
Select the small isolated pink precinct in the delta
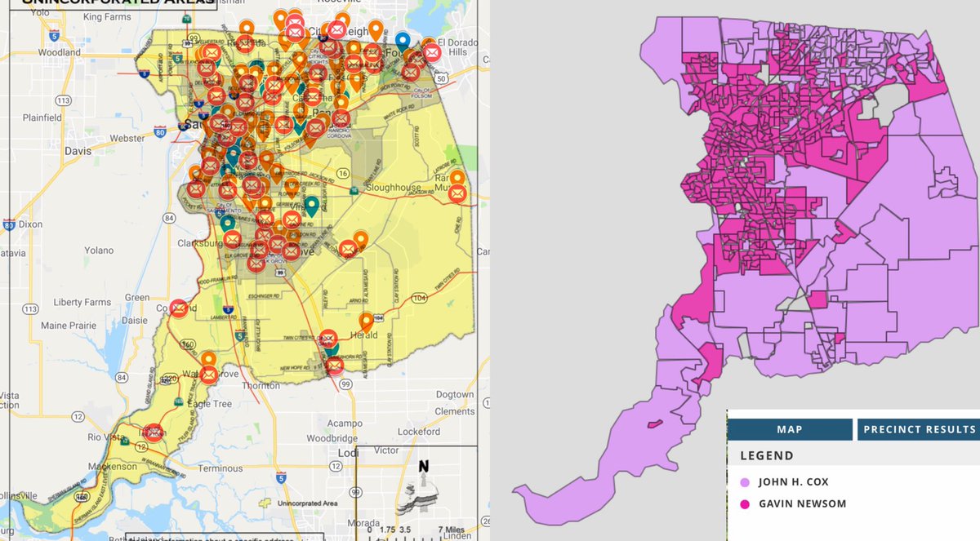(653, 423)
